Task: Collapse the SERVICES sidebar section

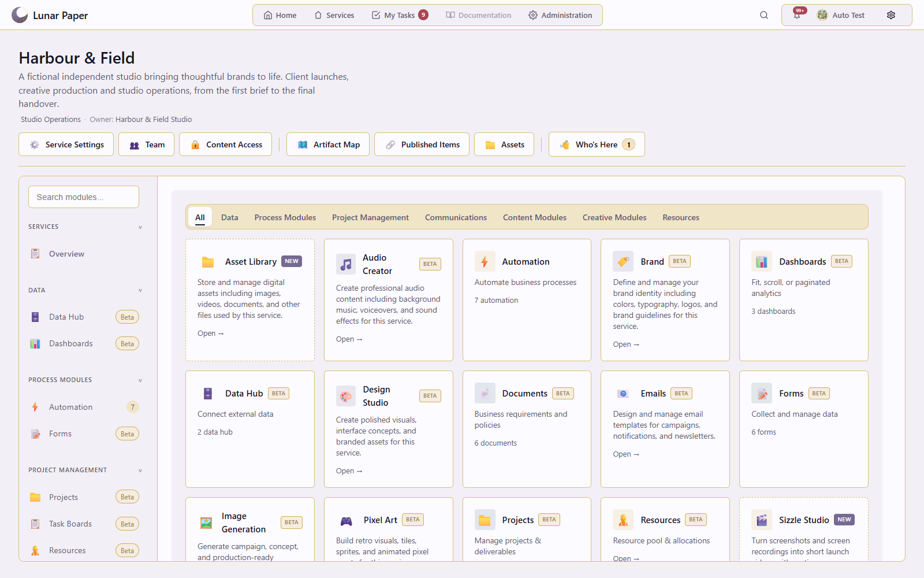Action: [140, 227]
